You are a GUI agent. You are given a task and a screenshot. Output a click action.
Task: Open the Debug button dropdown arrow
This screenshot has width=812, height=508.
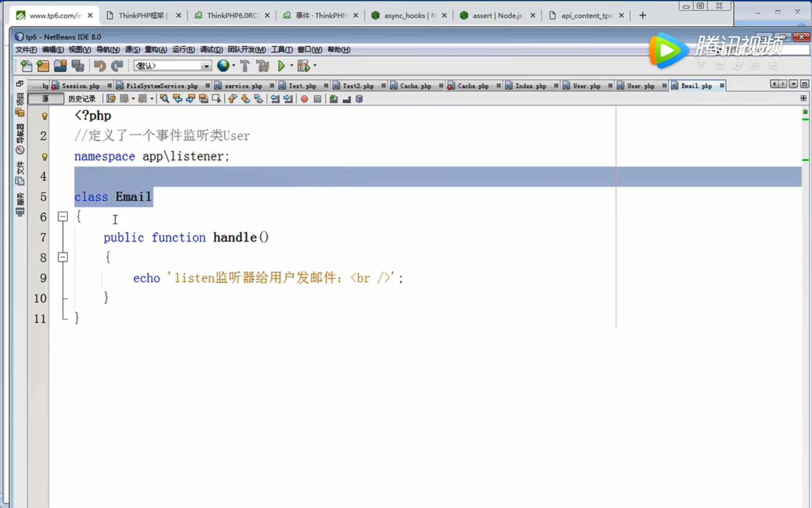pyautogui.click(x=315, y=65)
